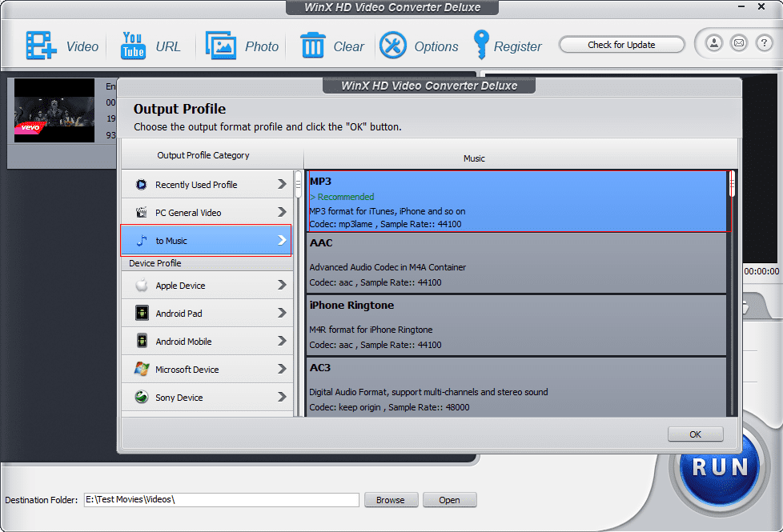Expand the Apple Device arrow
Image resolution: width=783 pixels, height=532 pixels.
coord(282,285)
